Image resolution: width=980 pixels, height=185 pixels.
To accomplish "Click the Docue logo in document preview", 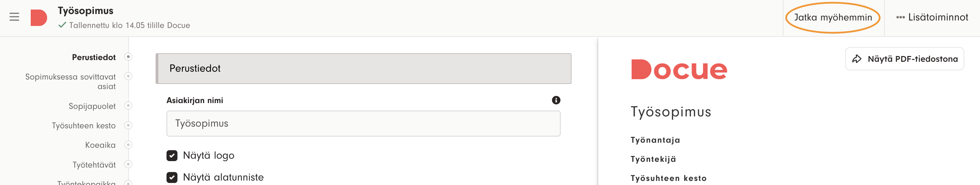I will click(x=679, y=70).
